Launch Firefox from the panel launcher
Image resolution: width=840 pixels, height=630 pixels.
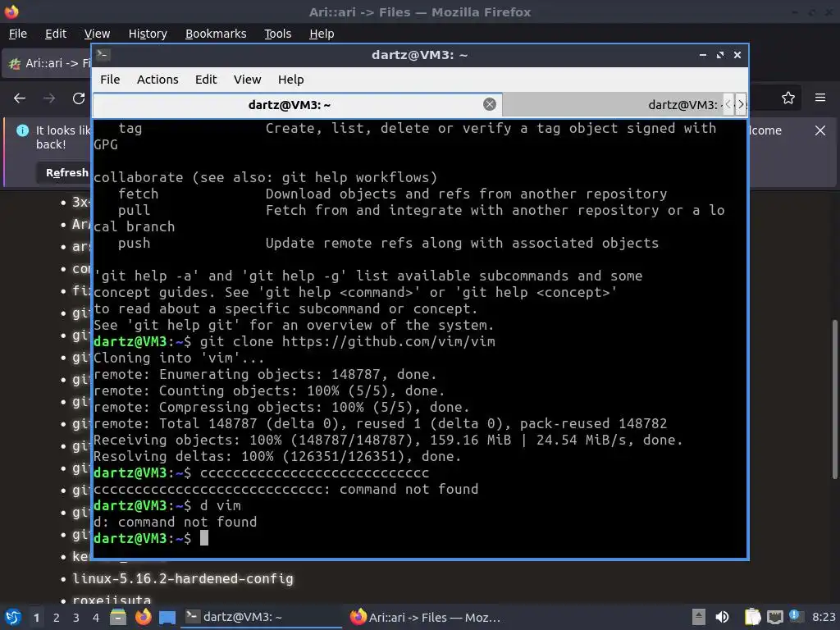coord(143,617)
